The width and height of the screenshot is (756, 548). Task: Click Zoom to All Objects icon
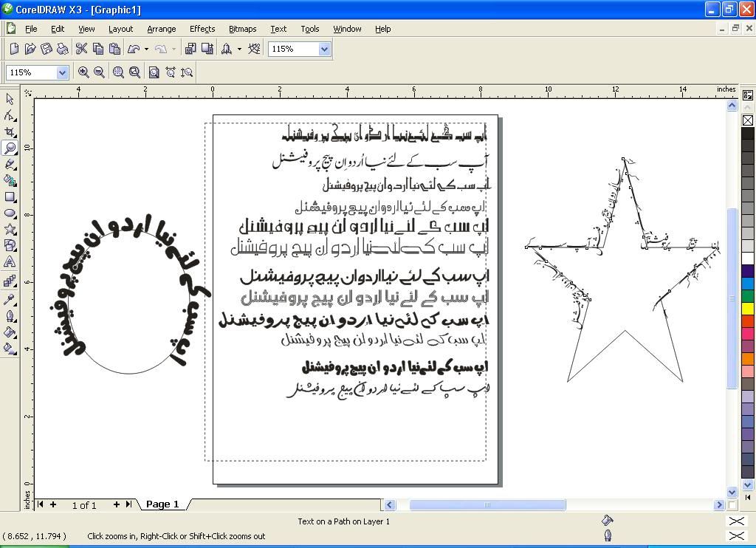(134, 72)
